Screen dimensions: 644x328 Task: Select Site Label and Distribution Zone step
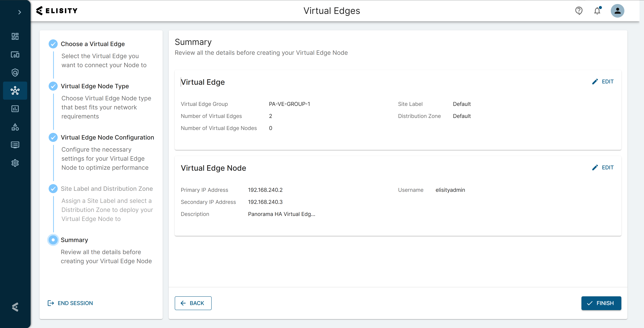[x=106, y=189]
